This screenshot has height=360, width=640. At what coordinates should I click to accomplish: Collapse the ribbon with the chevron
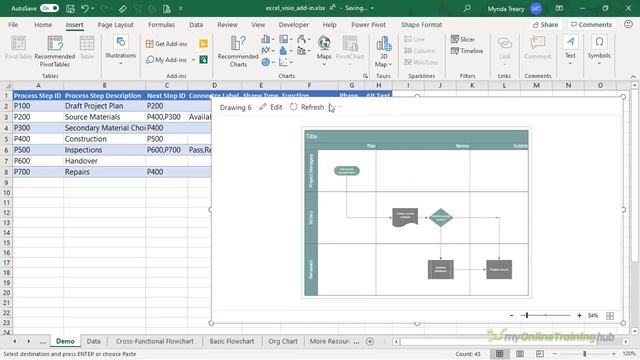[x=633, y=76]
